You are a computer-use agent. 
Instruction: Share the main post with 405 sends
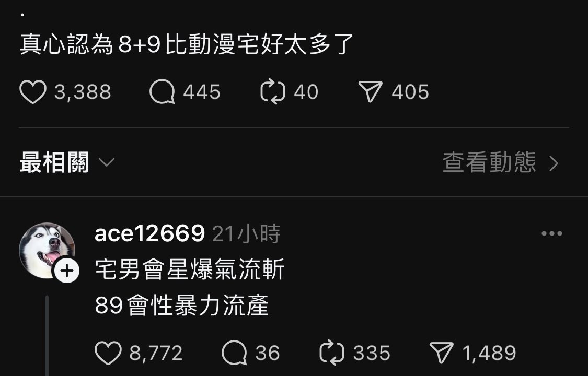point(371,92)
